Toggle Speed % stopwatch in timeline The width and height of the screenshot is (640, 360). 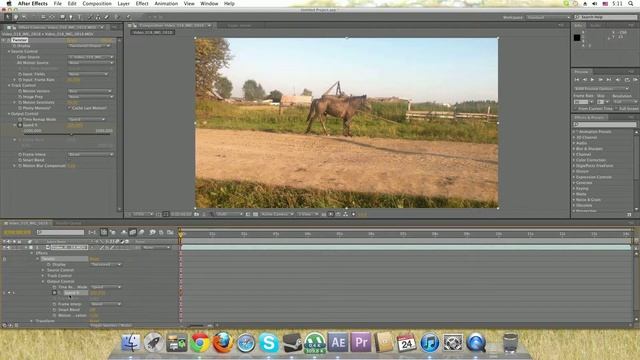pyautogui.click(x=54, y=293)
